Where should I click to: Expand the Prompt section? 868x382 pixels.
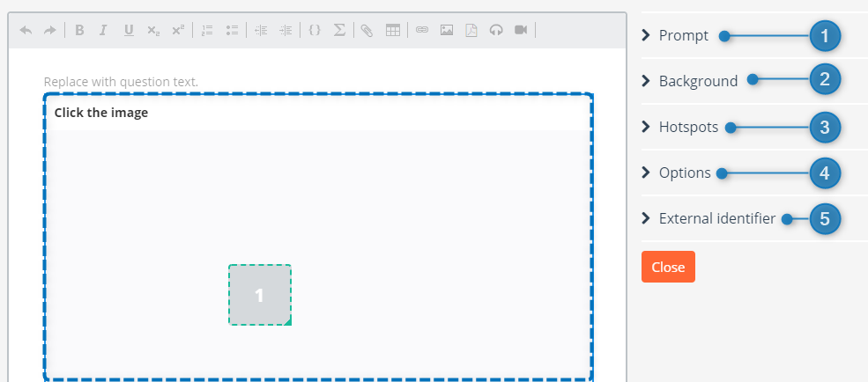683,35
